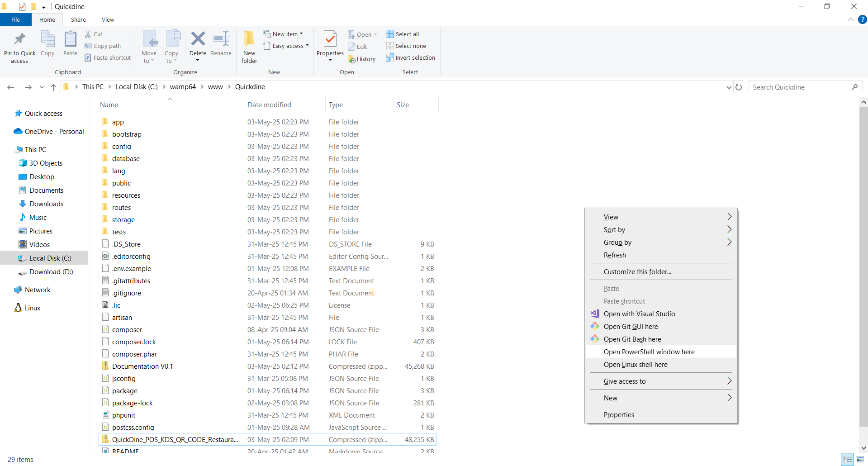The image size is (868, 466).
Task: Select the bootstrap folder
Action: [127, 134]
